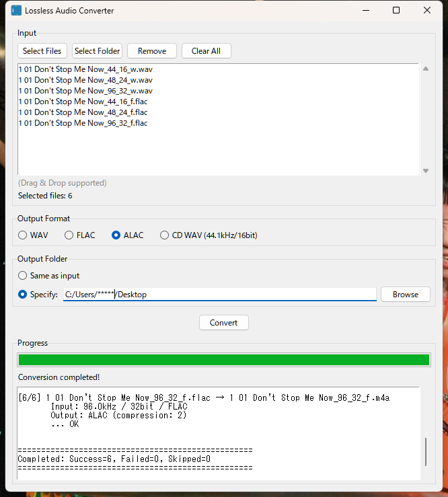Click the file list scroll down arrow
Image resolution: width=448 pixels, height=497 pixels.
[x=426, y=171]
